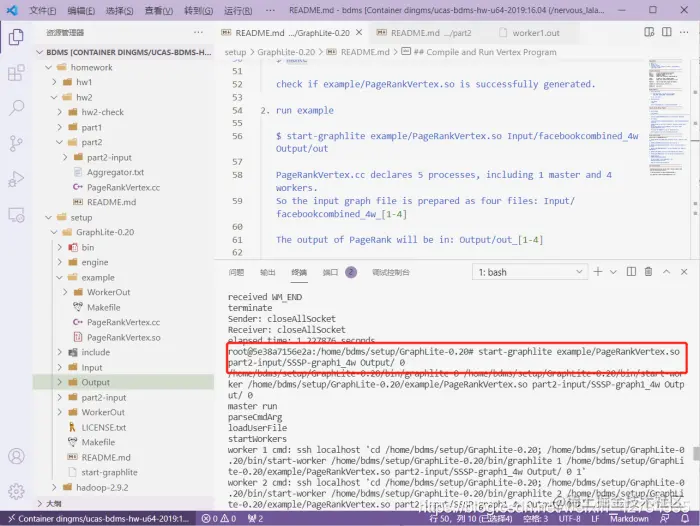Open the menu bar overflow ellipsis
Screen dimensions: 700x526
click(270, 10)
